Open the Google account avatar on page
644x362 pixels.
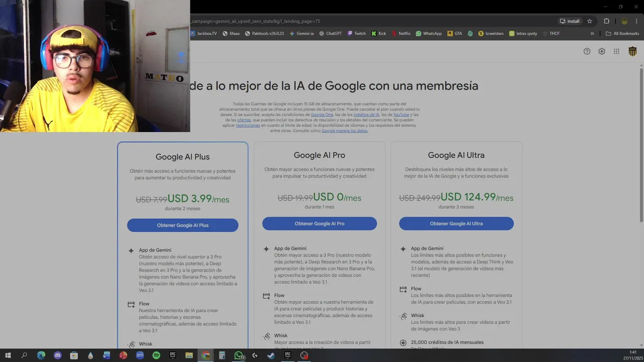tap(633, 51)
